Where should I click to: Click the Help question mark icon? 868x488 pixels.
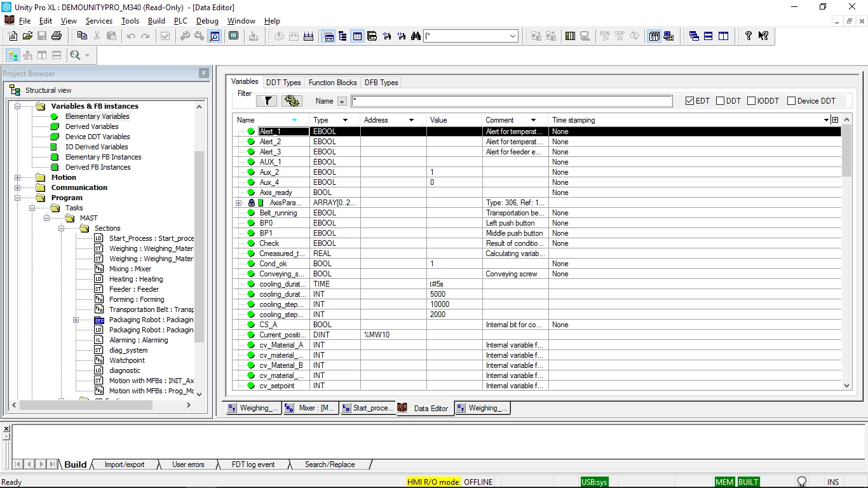749,36
